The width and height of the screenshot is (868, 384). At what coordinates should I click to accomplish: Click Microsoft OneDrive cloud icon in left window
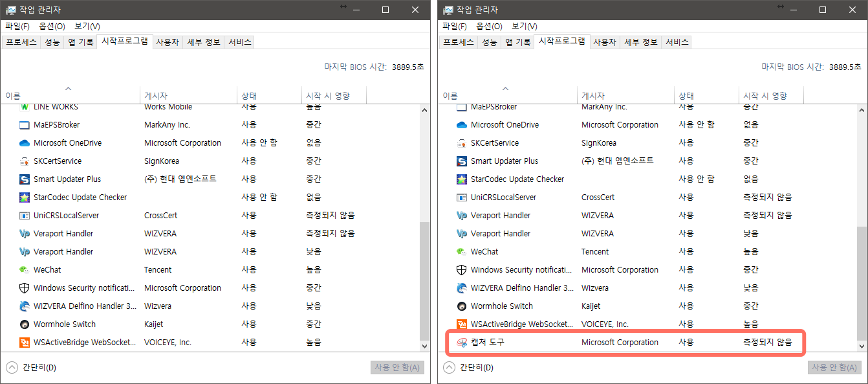tap(25, 143)
